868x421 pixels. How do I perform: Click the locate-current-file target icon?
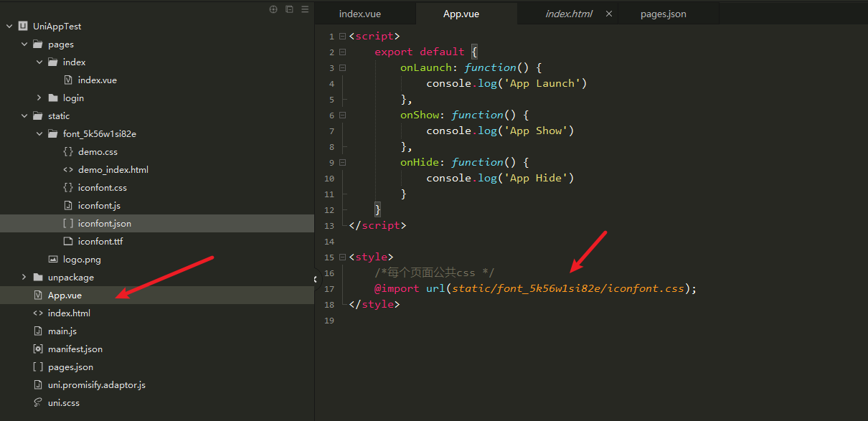(x=273, y=9)
